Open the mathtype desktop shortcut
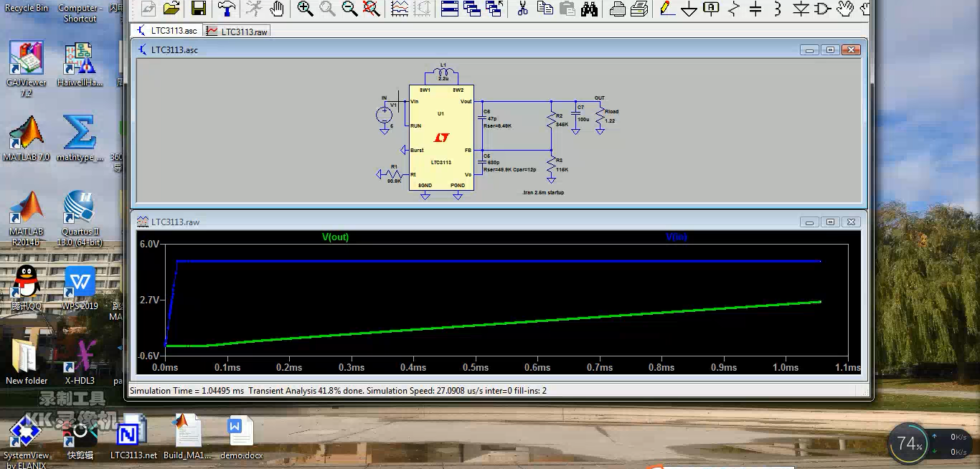This screenshot has width=980, height=469. tap(80, 138)
